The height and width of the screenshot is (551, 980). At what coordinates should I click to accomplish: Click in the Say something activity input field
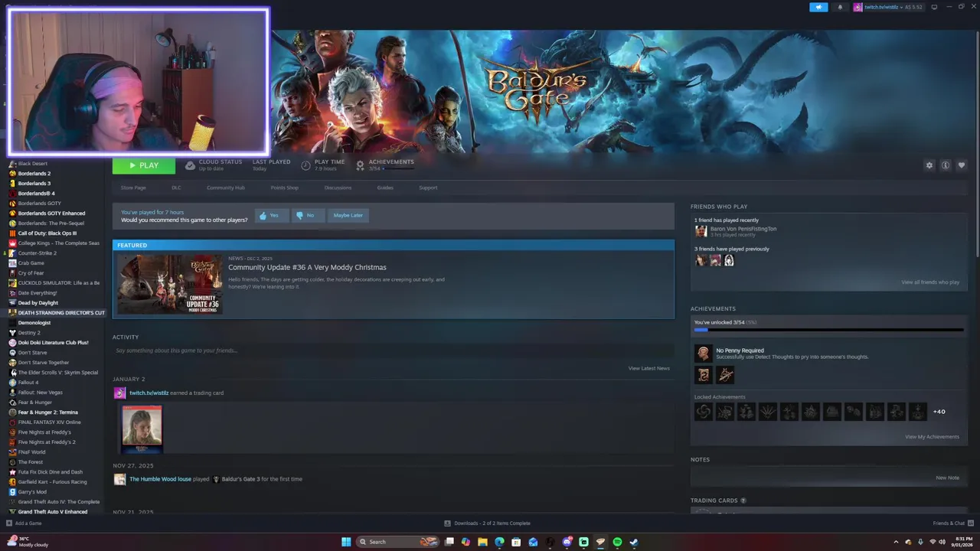[x=393, y=350]
